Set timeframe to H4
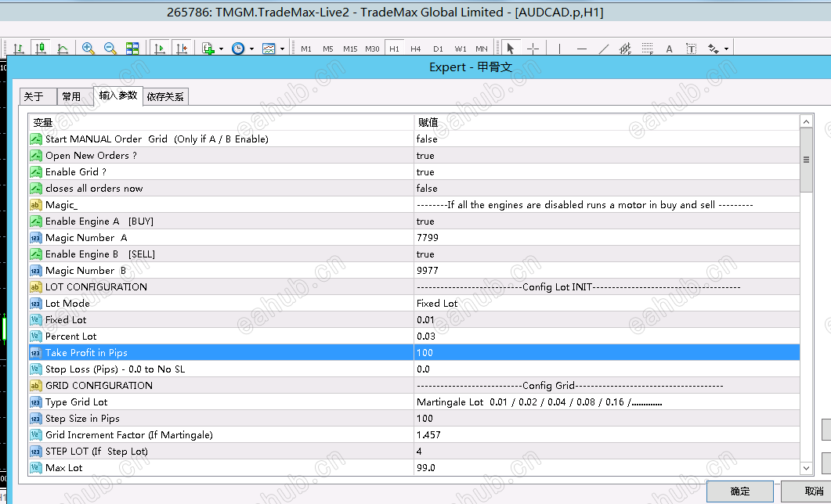Viewport: 831px width, 504px height. pyautogui.click(x=416, y=49)
